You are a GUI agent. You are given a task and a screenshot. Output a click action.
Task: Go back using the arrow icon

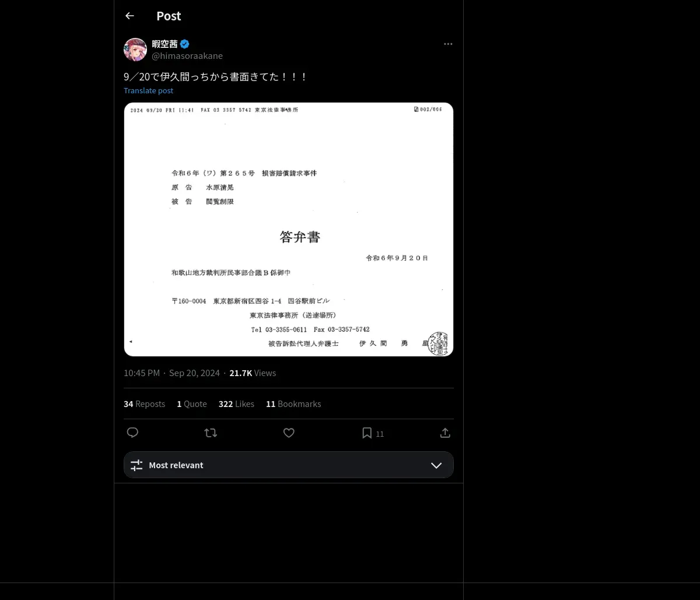pyautogui.click(x=129, y=16)
